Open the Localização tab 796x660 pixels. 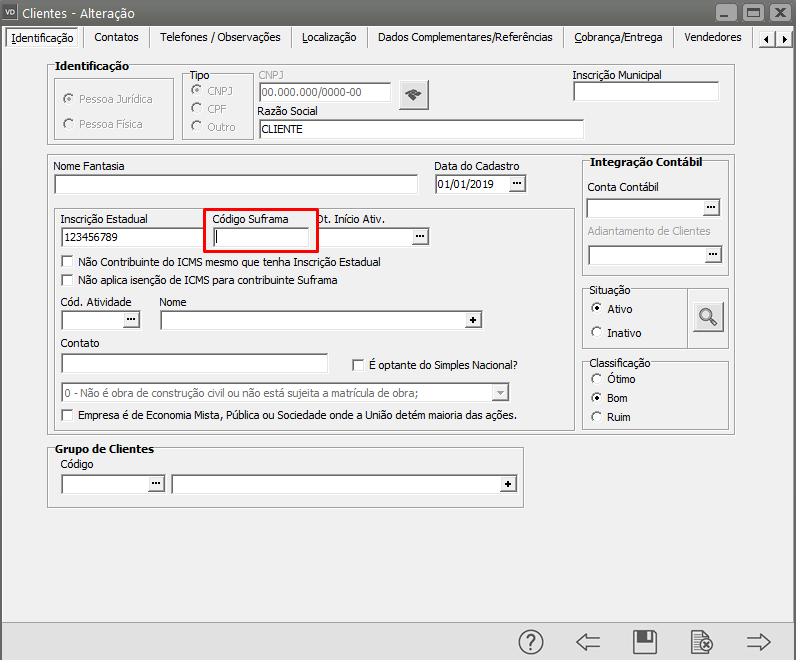click(329, 37)
